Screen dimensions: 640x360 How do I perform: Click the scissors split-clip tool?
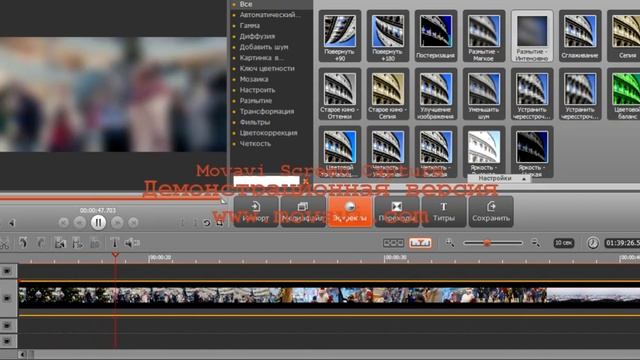click(4, 243)
